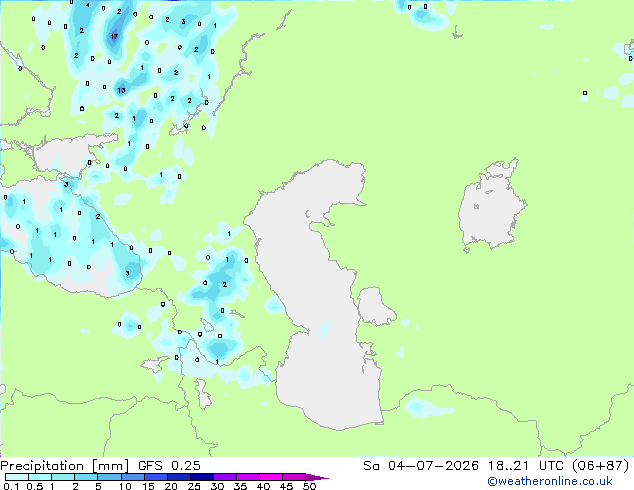This screenshot has height=490, width=634.
Task: Click the '0.1' legend scale label
Action: [11, 486]
